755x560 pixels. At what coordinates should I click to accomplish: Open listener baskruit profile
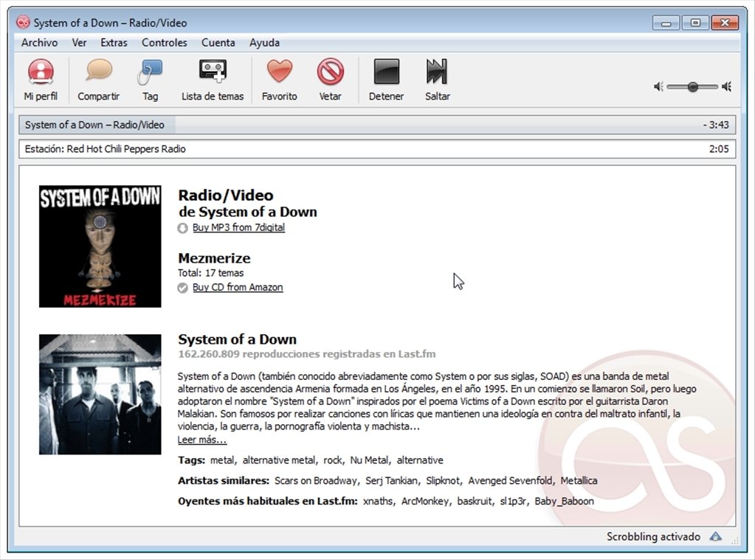[475, 501]
